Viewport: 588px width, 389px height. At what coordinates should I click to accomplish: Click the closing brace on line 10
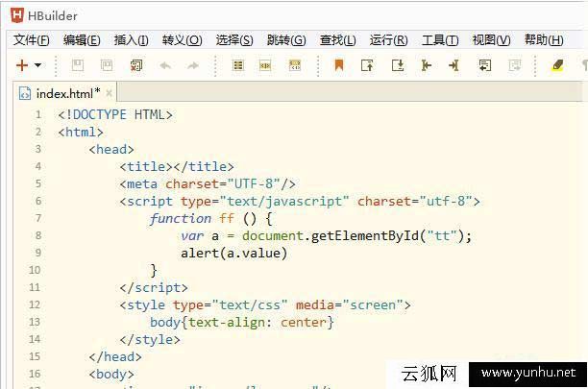(154, 270)
